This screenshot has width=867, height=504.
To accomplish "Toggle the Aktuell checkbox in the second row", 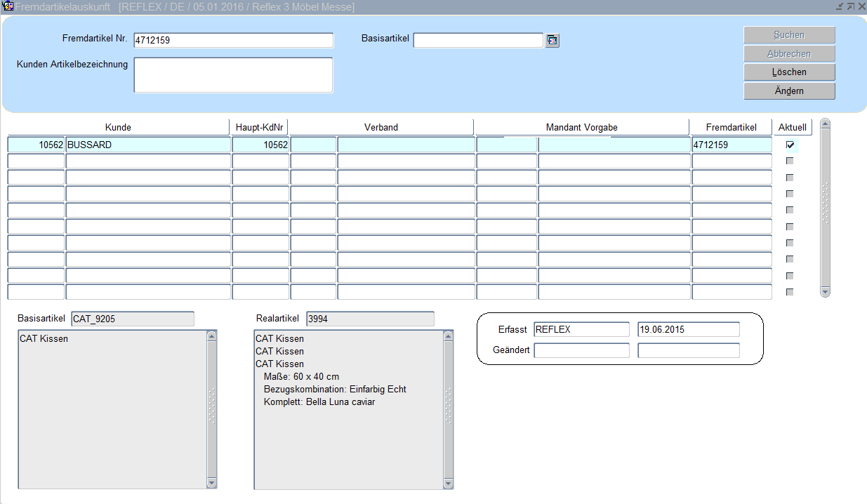I will (x=790, y=161).
